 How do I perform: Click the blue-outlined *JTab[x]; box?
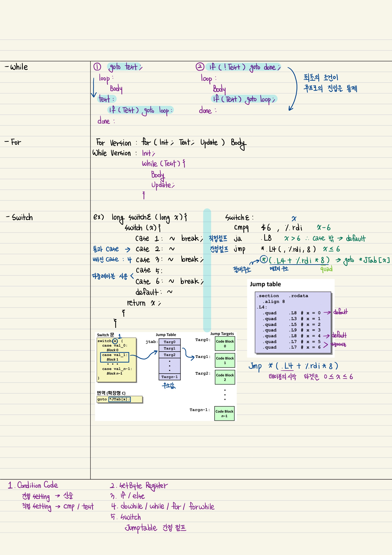119,399
